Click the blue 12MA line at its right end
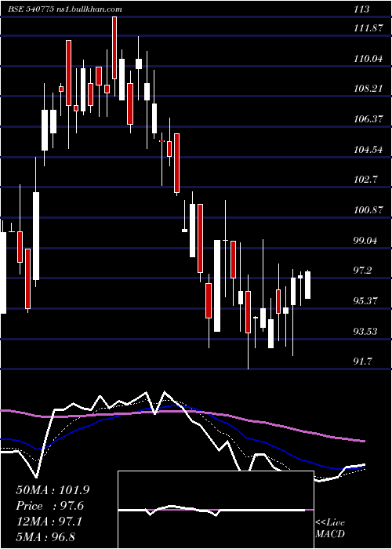Screen dimensions: 392x549 coord(363,467)
